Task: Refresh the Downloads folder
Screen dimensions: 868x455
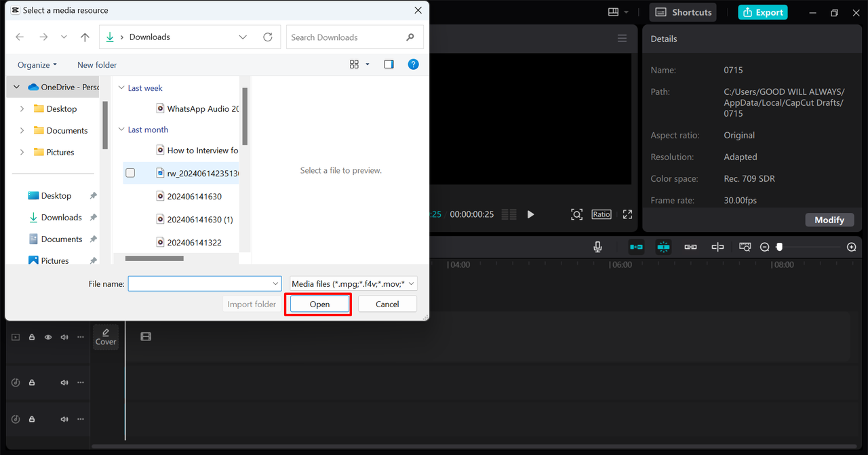Action: (x=268, y=37)
